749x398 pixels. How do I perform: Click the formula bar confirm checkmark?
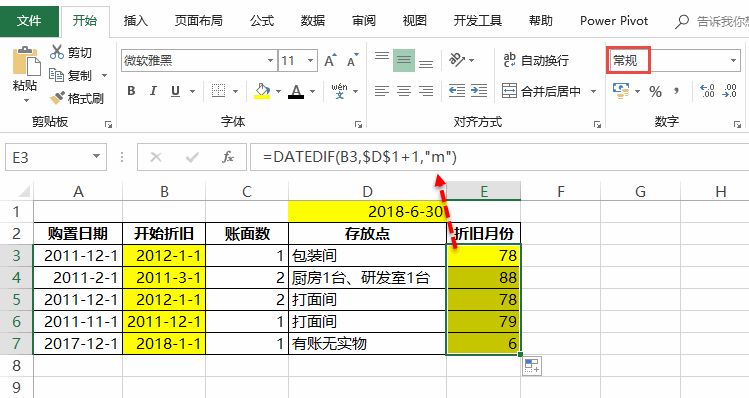[x=192, y=157]
